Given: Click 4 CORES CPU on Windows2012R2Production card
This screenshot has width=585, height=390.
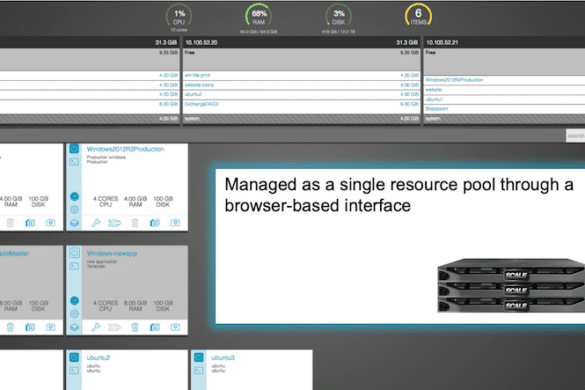Looking at the screenshot, I should coord(106,202).
